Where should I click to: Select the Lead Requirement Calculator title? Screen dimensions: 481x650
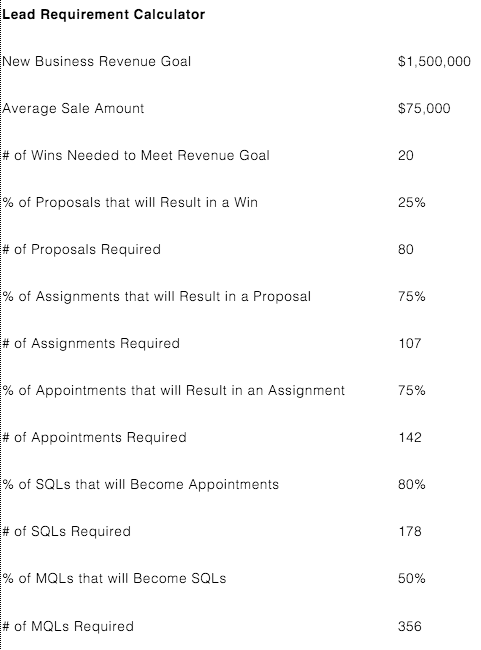(x=104, y=15)
